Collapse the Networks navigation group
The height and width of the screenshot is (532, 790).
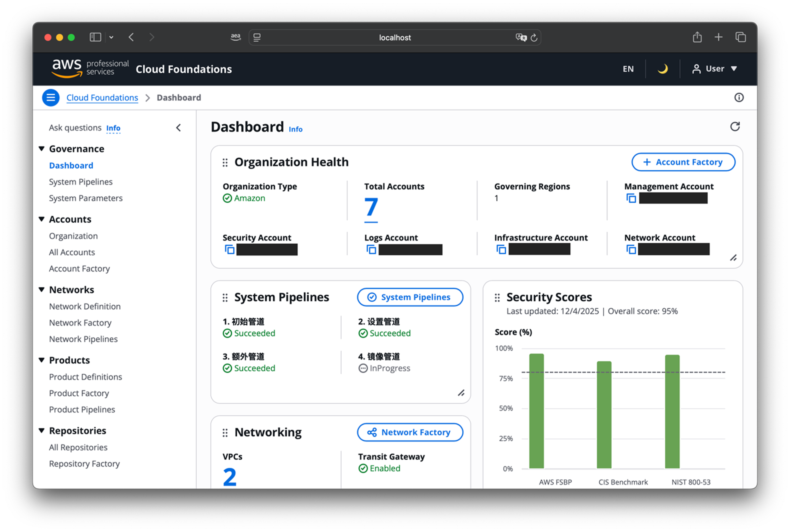[x=42, y=290]
